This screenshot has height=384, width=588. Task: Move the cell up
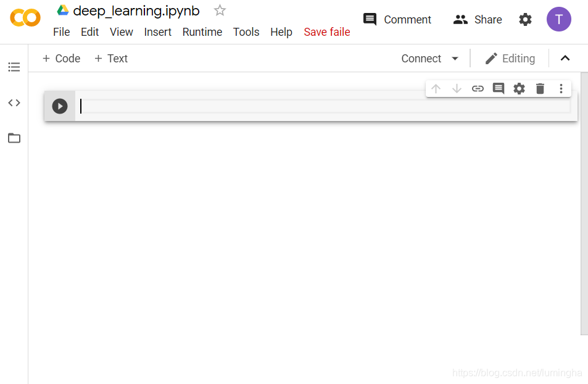436,88
